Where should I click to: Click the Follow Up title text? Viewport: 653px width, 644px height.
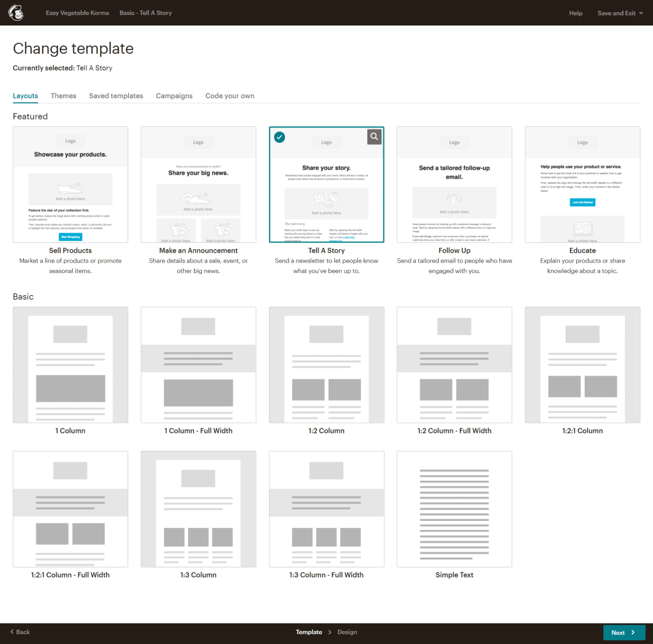click(454, 251)
